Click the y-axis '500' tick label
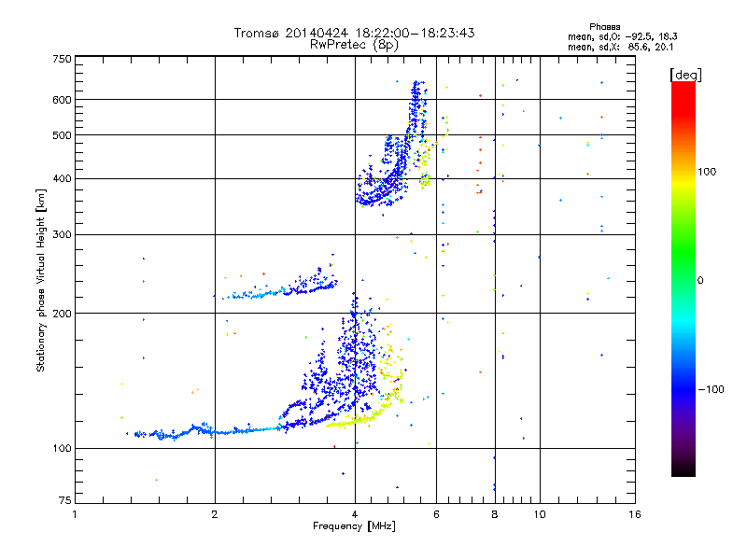The image size is (747, 560). (62, 135)
